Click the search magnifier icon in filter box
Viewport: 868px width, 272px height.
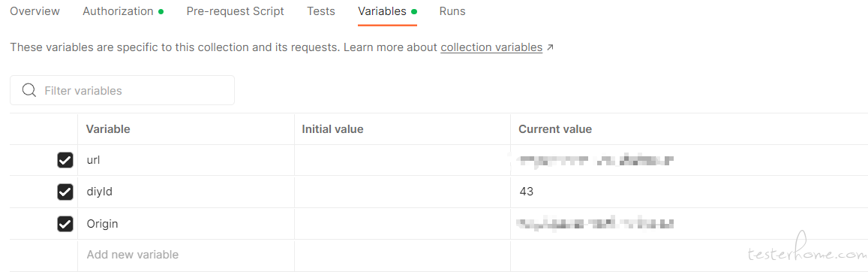tap(29, 90)
